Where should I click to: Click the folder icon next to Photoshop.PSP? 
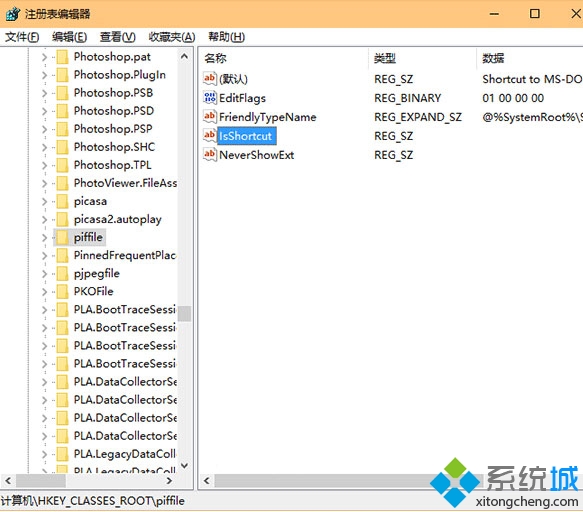62,129
